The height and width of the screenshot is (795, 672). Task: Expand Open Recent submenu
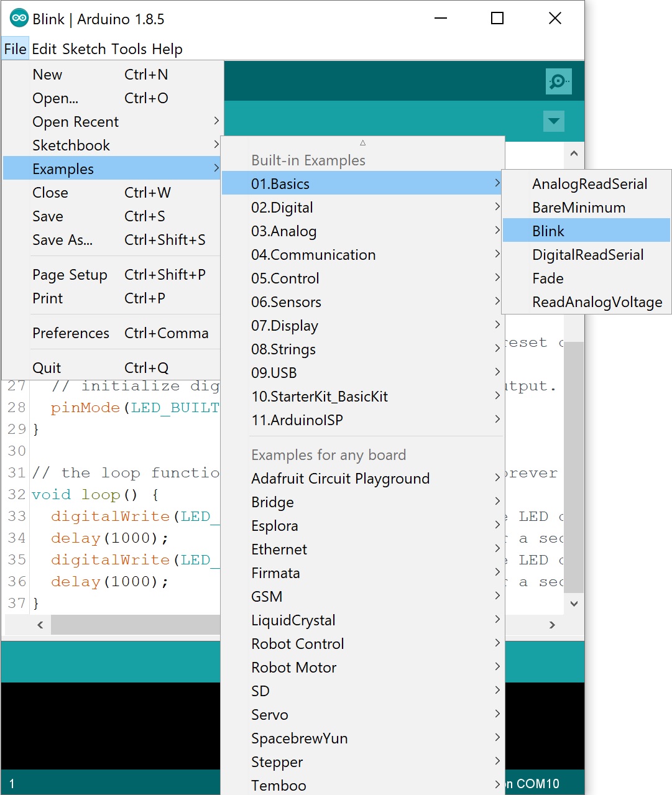(112, 122)
